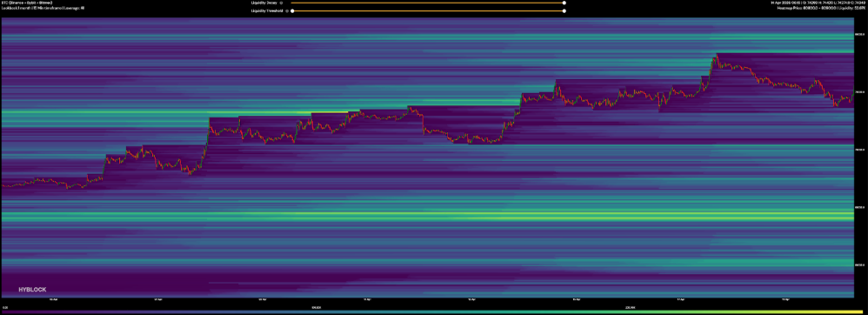
Task: Click the Liquidity Decay slider handle
Action: [564, 3]
